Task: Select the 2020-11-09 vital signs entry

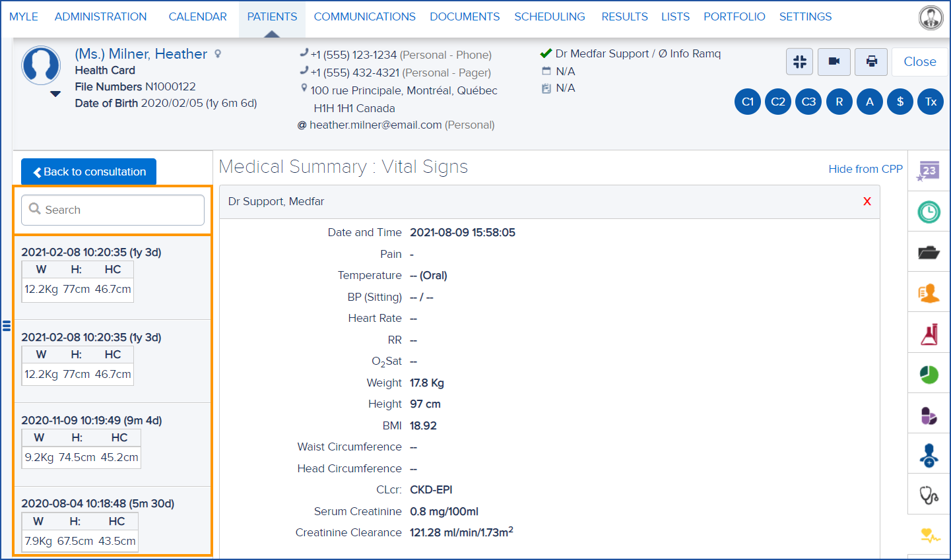Action: pyautogui.click(x=91, y=420)
